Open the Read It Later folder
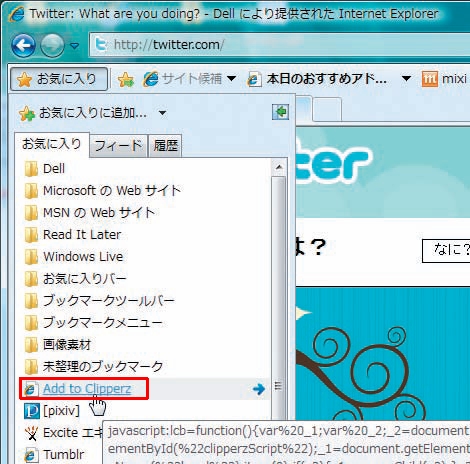This screenshot has width=470, height=464. click(73, 235)
